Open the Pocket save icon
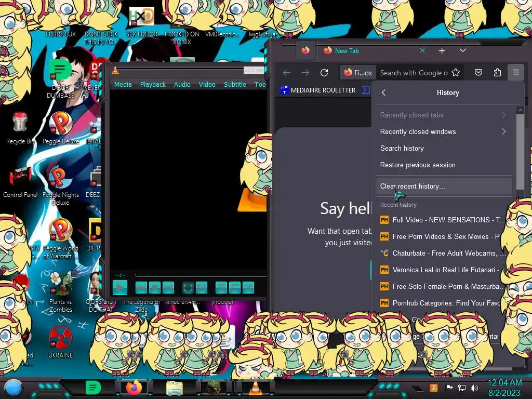The width and height of the screenshot is (532, 399). (x=478, y=73)
